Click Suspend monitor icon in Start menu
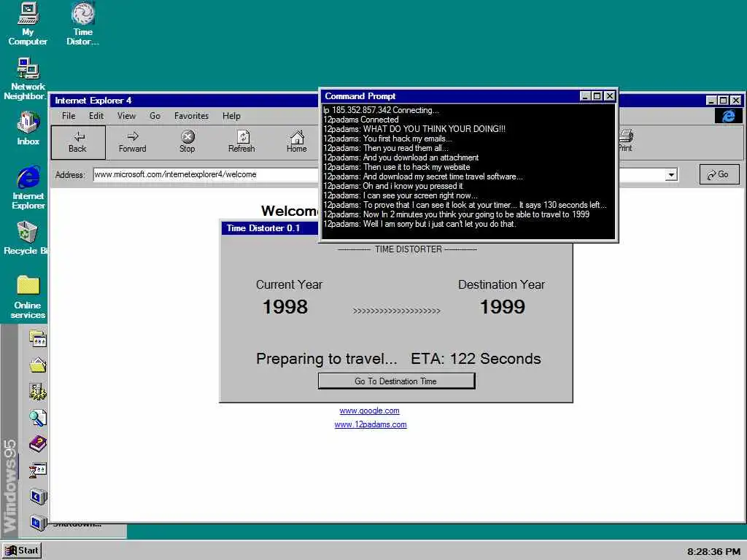The height and width of the screenshot is (560, 747). point(38,497)
